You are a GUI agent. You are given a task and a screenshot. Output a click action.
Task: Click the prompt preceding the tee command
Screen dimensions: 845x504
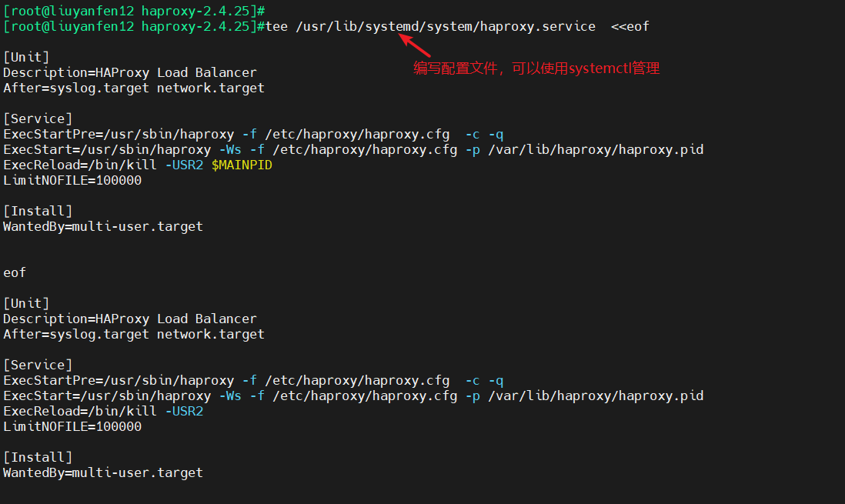click(134, 26)
